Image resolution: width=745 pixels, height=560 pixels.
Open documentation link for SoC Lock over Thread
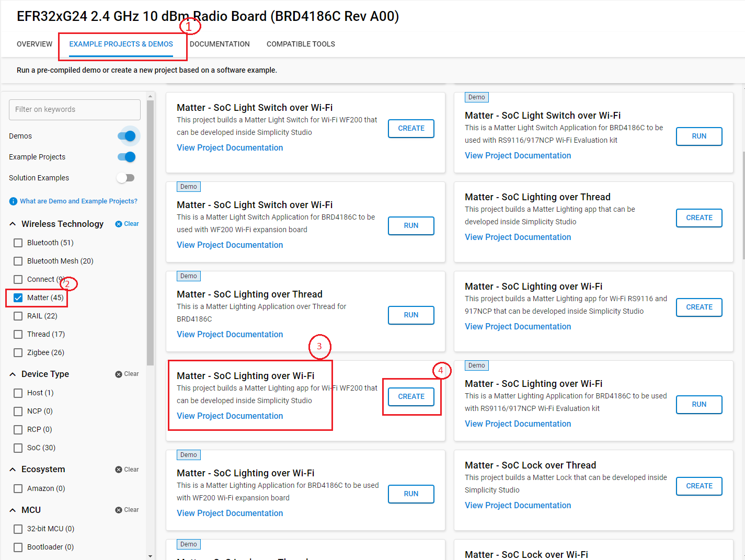(x=518, y=505)
